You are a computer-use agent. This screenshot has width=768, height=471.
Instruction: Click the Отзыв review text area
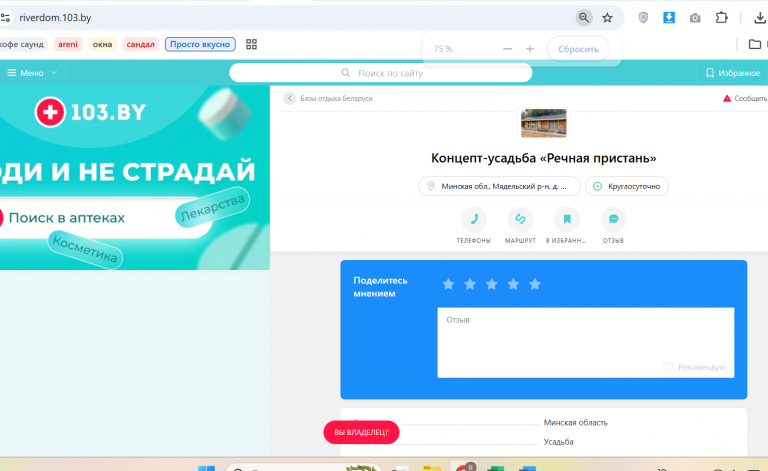tap(586, 342)
